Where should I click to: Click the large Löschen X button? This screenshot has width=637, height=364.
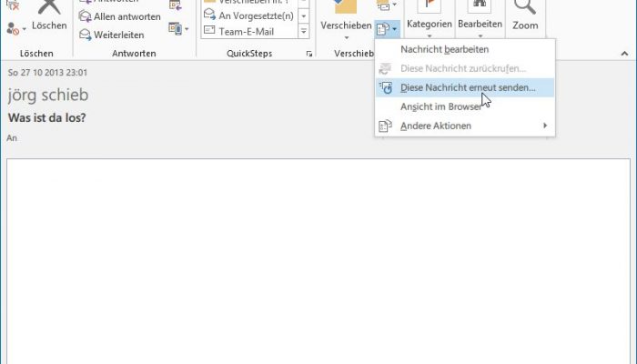point(49,16)
